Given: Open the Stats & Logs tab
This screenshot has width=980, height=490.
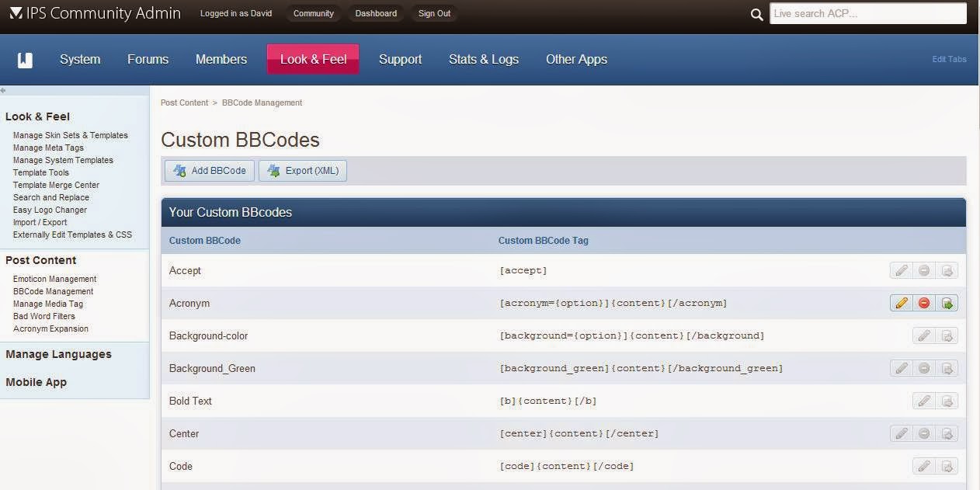Looking at the screenshot, I should click(x=484, y=59).
